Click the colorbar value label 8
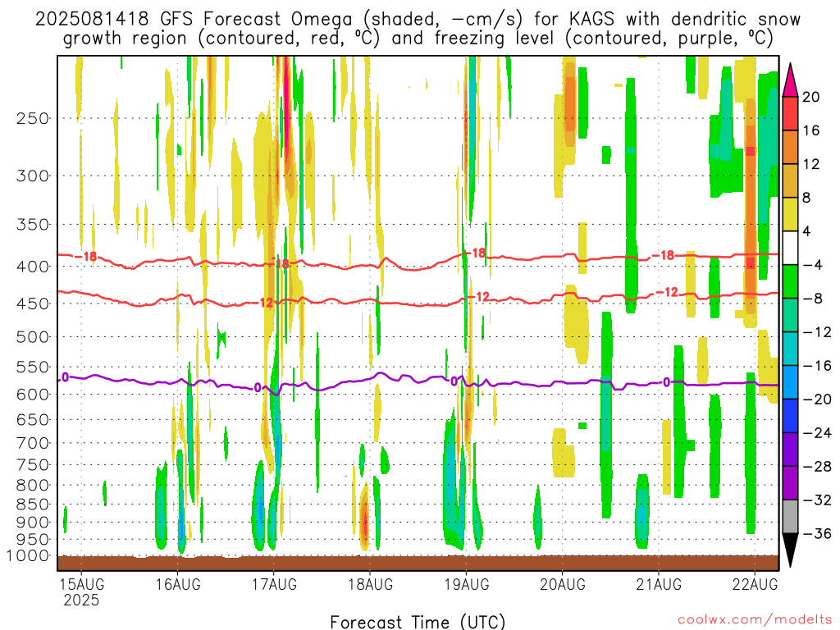Screen dimensions: 840x630 (x=807, y=198)
